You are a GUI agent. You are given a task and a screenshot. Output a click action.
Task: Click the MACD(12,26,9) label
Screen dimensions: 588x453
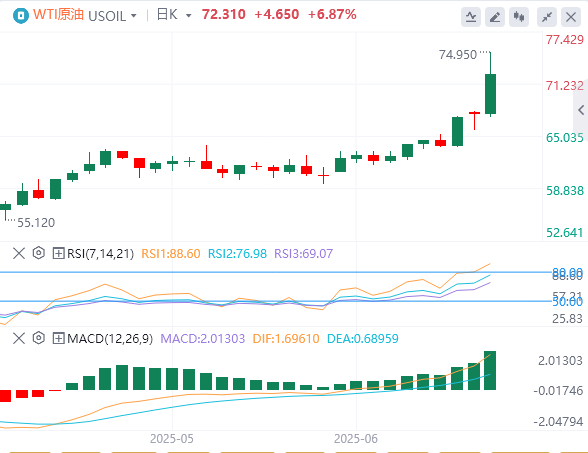(x=110, y=339)
